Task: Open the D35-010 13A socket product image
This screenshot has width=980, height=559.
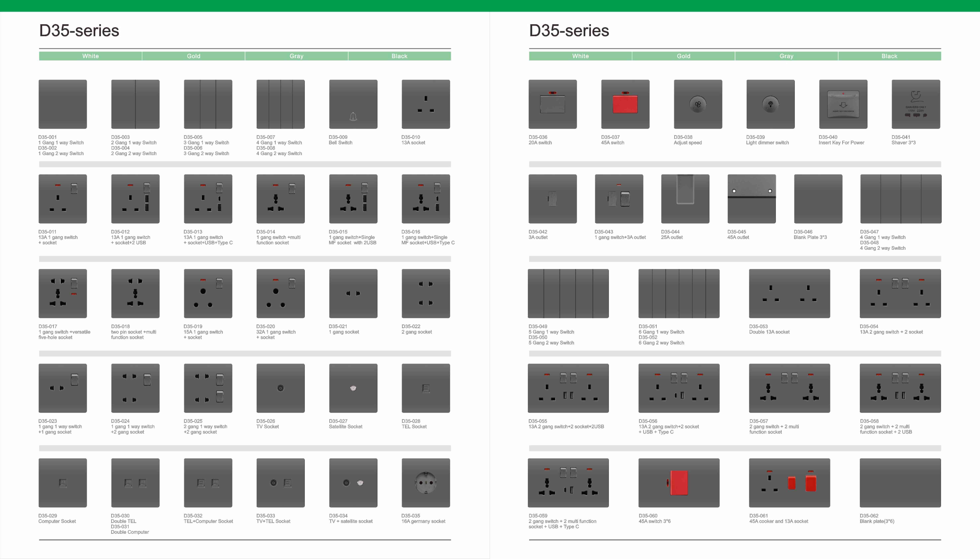Action: pyautogui.click(x=426, y=104)
